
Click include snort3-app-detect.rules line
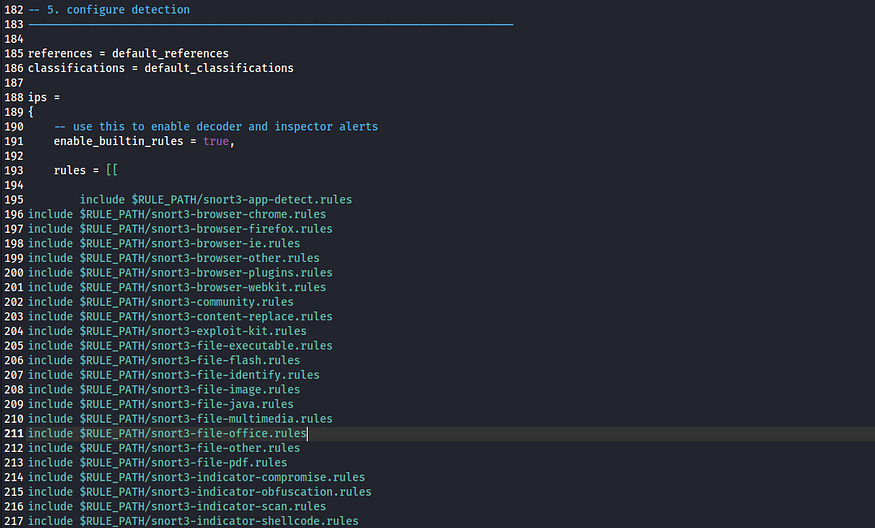coord(216,199)
